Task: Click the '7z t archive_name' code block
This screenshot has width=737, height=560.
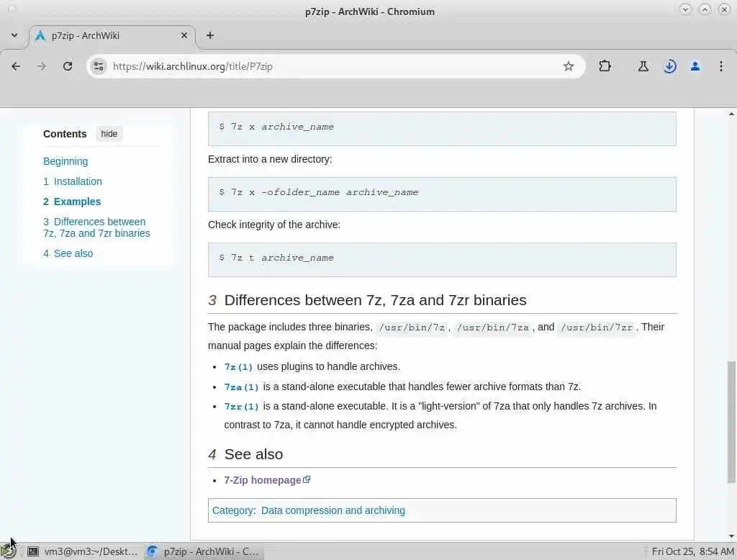Action: tap(442, 260)
